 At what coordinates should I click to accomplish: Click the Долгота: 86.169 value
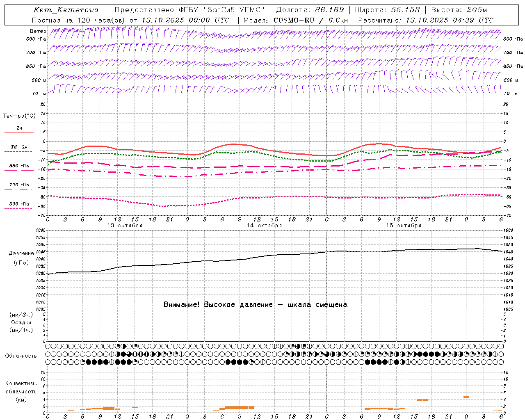pos(310,10)
